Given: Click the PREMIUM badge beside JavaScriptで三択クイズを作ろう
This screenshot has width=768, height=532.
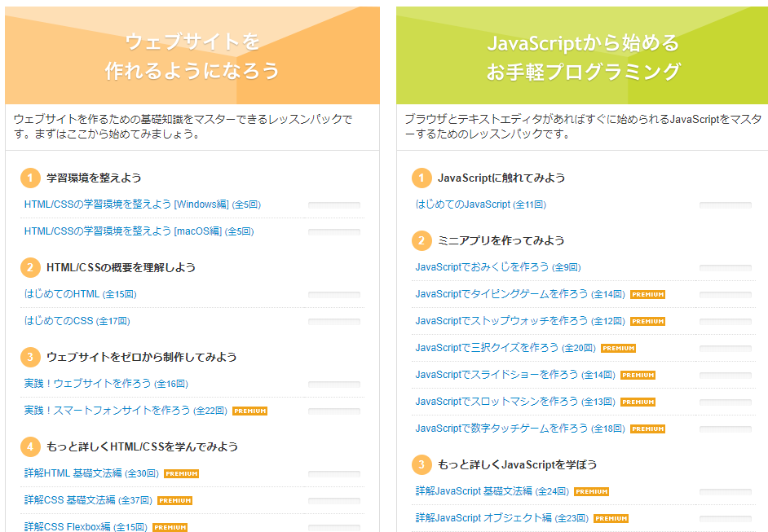Looking at the screenshot, I should point(618,348).
